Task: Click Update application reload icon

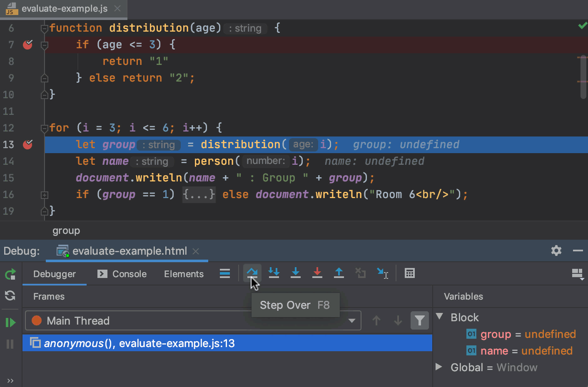Action: tap(10, 295)
